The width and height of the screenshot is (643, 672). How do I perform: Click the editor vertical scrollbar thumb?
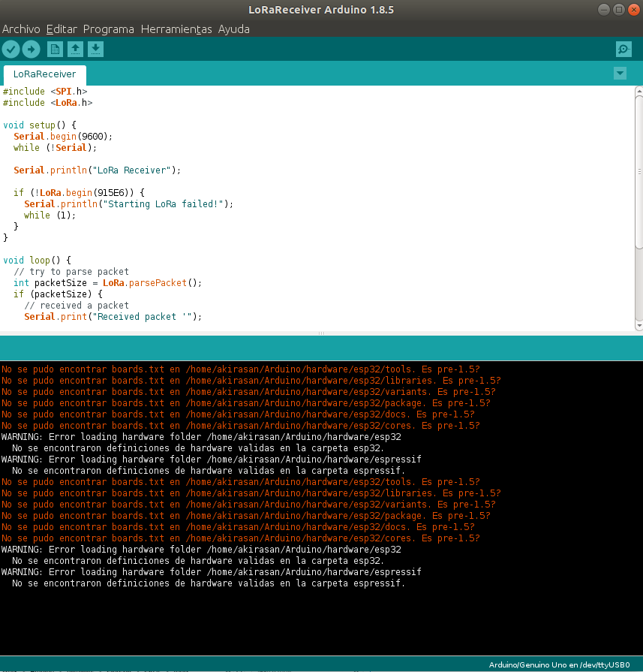638,172
